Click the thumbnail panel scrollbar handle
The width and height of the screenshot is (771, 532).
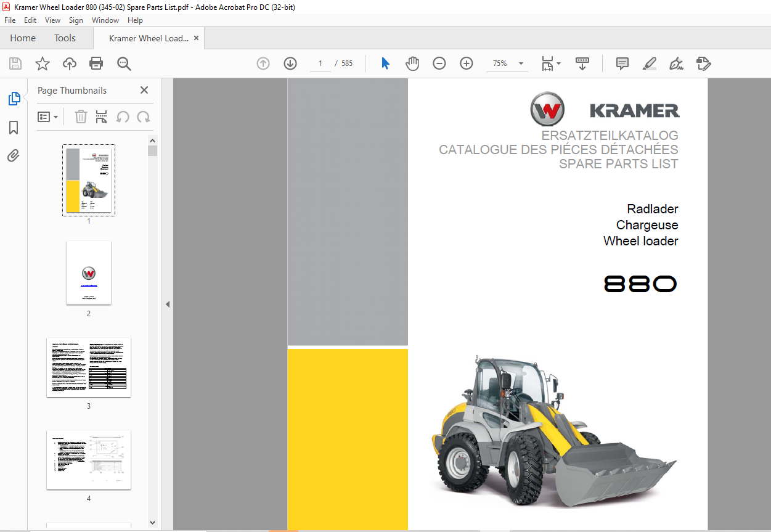(153, 150)
